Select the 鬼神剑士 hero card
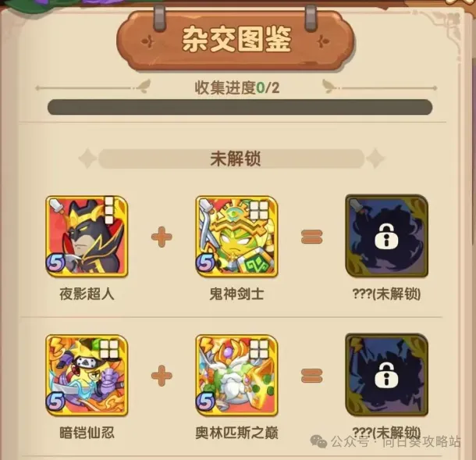The width and height of the screenshot is (476, 460). pyautogui.click(x=236, y=237)
